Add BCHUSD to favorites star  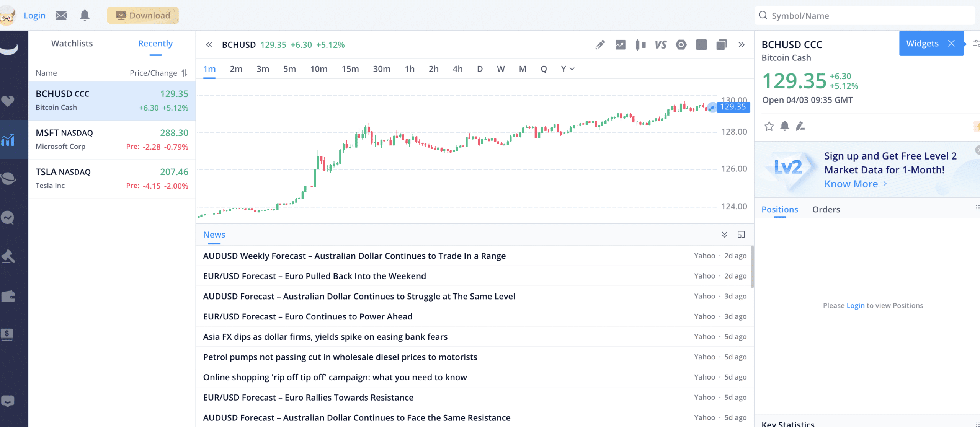769,126
